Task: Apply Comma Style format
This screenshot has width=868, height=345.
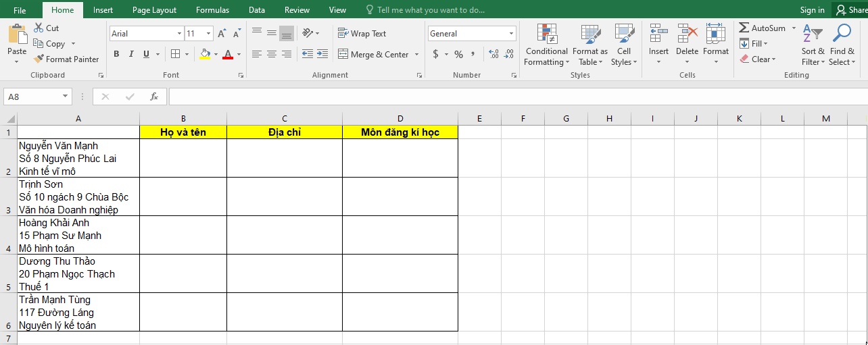Action: (473, 54)
